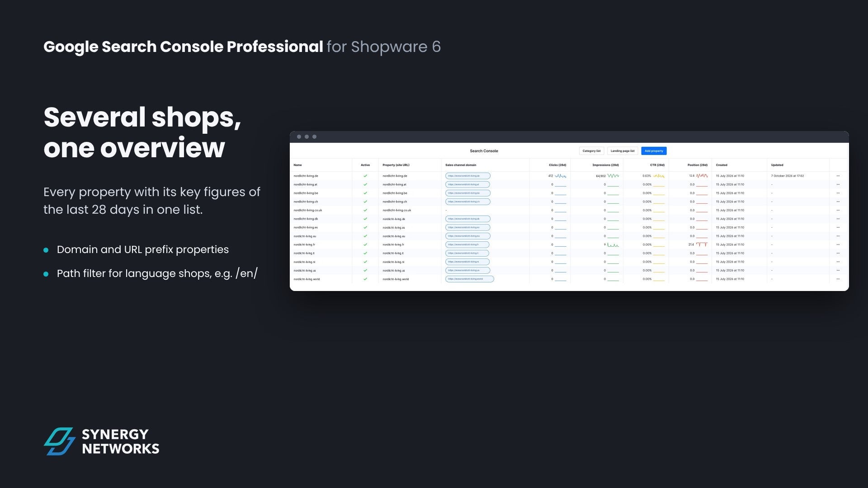Sort by the Clicks (28d) column header
Viewport: 868px width, 488px height.
557,165
